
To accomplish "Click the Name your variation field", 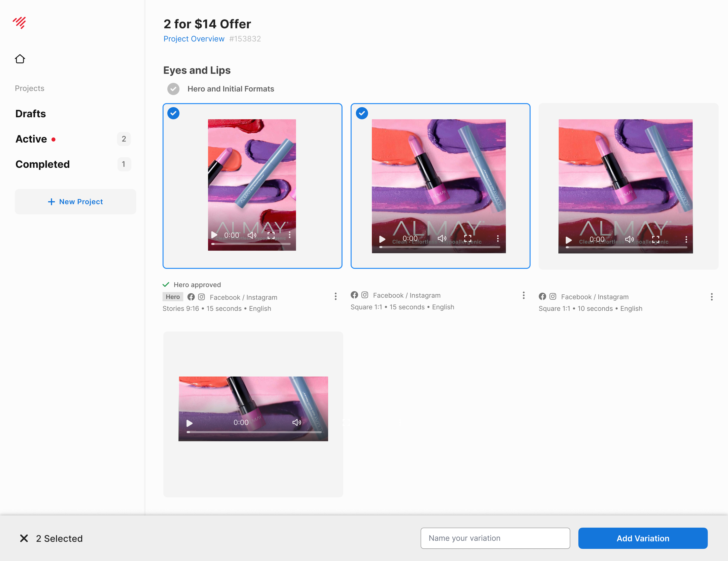I will coord(495,538).
